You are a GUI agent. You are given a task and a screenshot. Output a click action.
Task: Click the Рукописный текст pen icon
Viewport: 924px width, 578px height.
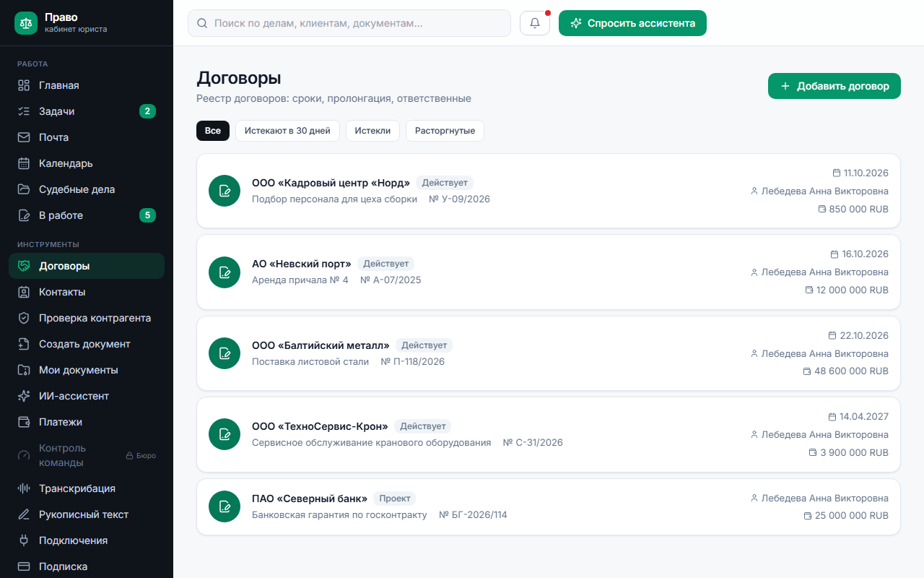(24, 514)
